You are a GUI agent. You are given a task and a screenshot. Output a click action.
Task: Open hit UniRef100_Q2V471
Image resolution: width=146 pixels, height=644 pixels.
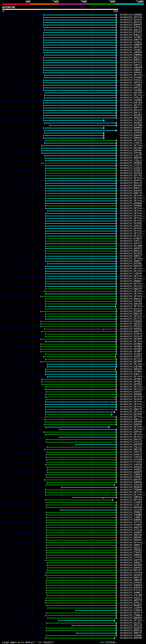[x=131, y=20]
